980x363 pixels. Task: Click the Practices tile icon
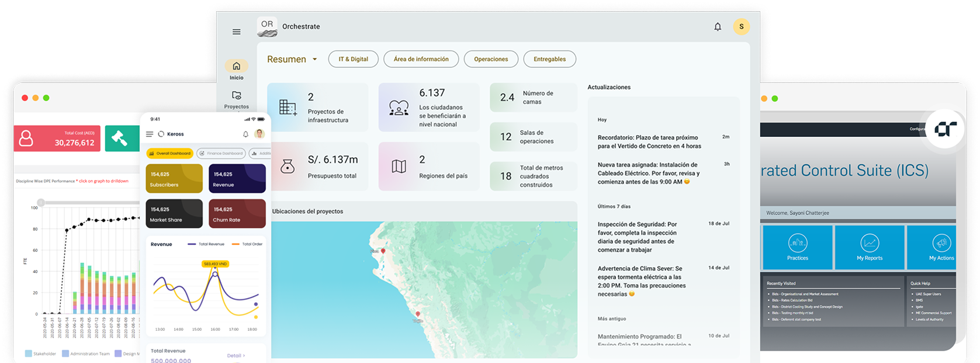[797, 243]
